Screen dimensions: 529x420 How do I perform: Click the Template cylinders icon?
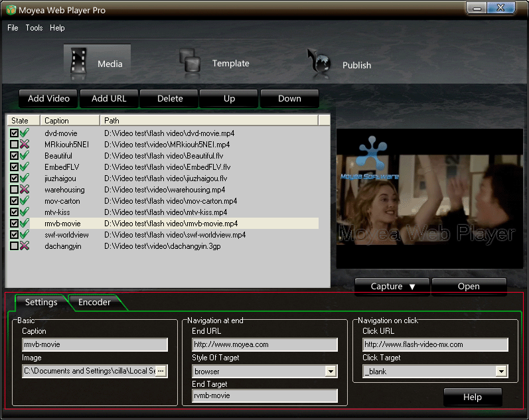click(190, 60)
